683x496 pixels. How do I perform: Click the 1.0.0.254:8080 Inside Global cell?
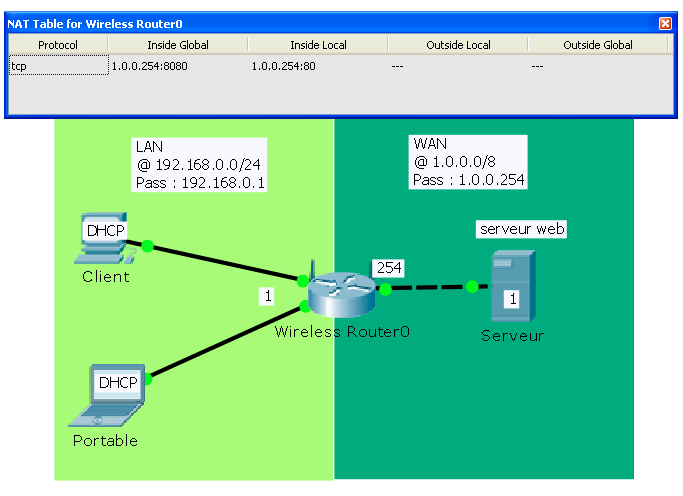150,65
